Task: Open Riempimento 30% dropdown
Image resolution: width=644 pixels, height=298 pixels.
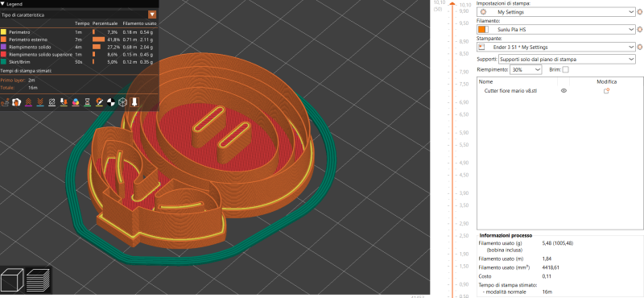Action: tap(526, 70)
